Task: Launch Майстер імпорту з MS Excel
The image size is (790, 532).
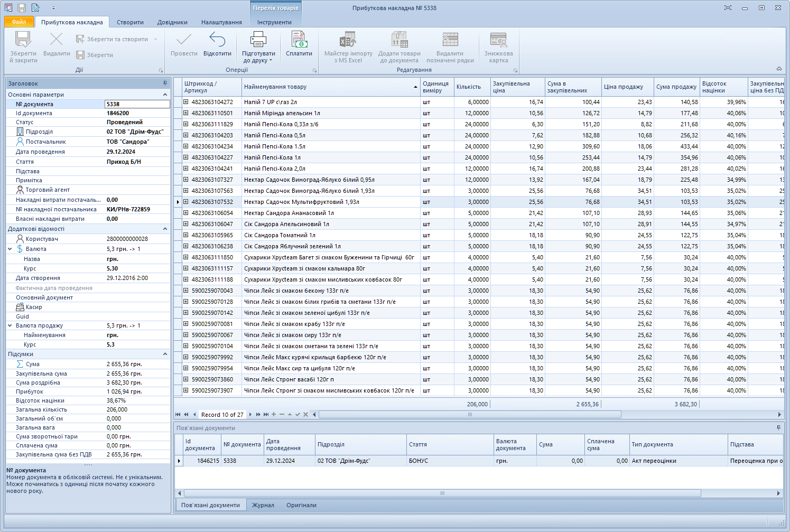Action: [x=348, y=47]
